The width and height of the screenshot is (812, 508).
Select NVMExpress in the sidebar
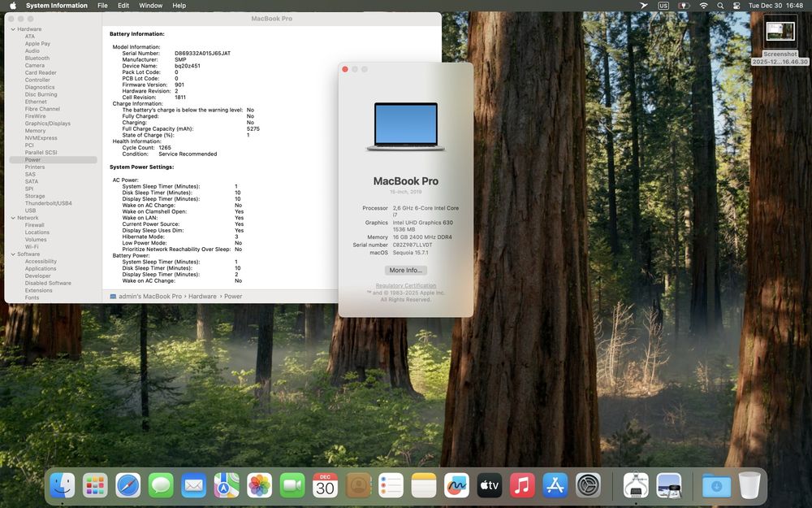(x=41, y=138)
